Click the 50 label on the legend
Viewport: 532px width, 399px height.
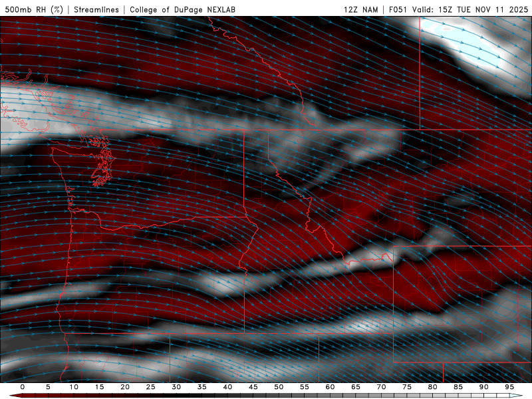click(279, 387)
